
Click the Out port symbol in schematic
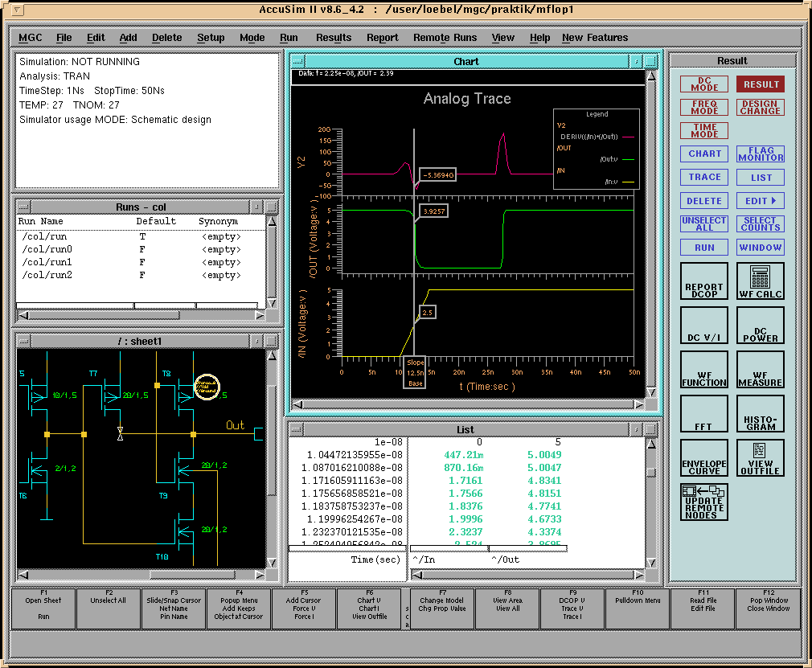tap(258, 434)
